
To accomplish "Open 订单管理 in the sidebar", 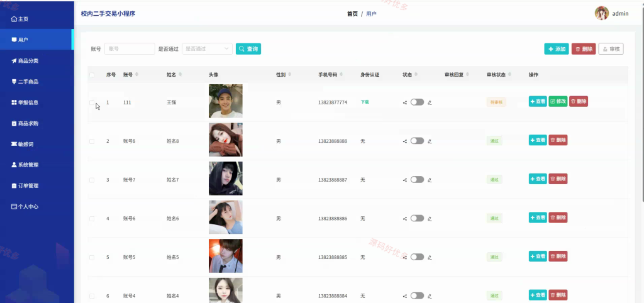I will pyautogui.click(x=36, y=185).
